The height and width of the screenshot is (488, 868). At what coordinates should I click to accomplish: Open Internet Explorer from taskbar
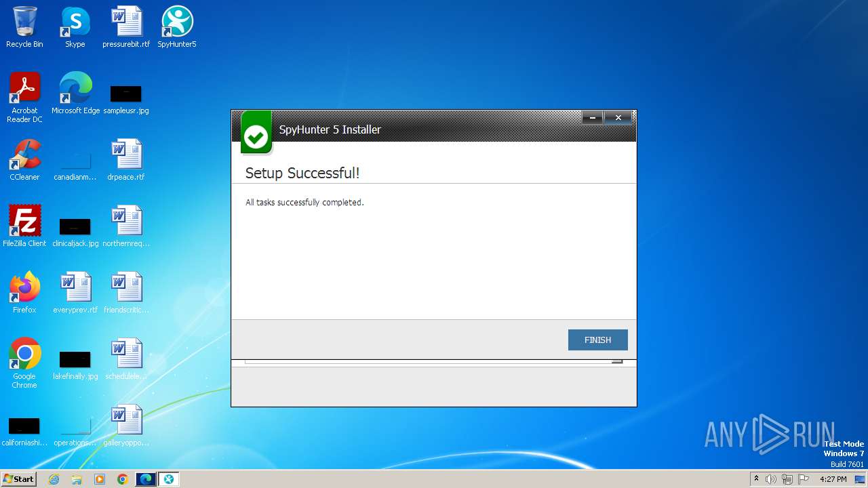coord(54,479)
